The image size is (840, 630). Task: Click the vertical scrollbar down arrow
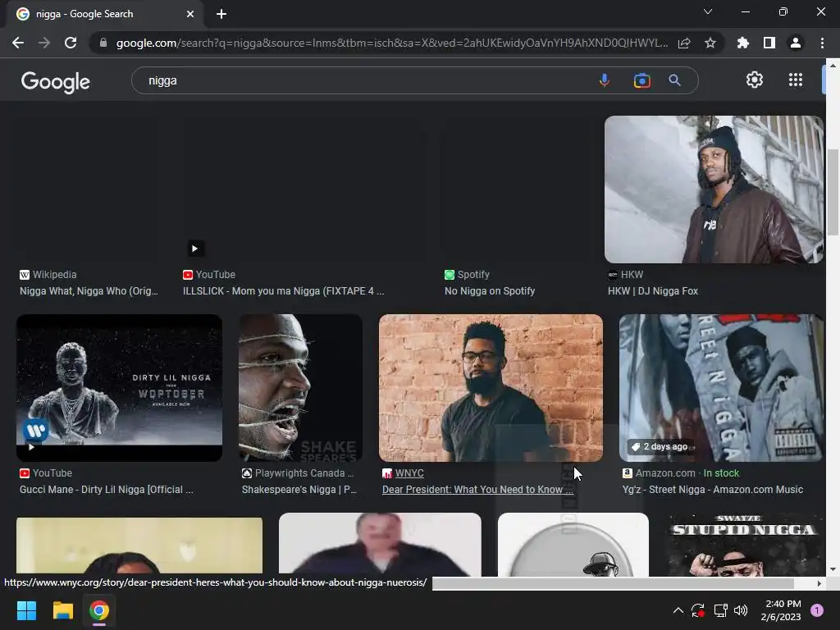[833, 569]
